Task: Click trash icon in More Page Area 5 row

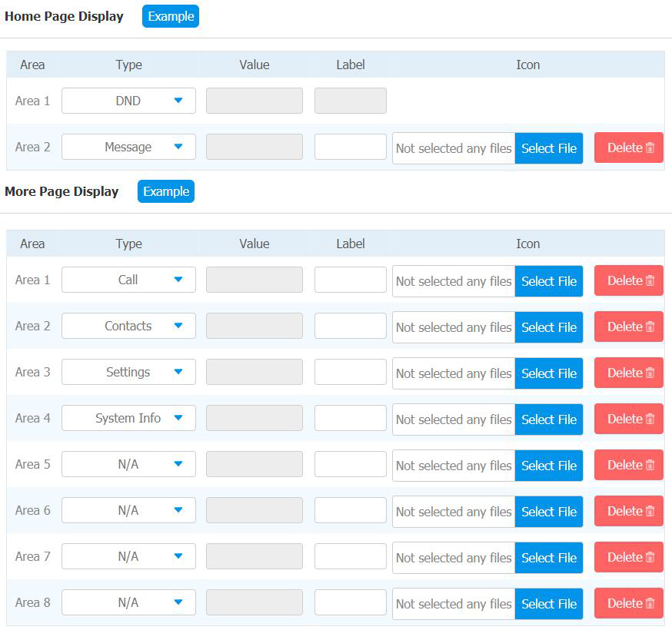Action: 650,465
